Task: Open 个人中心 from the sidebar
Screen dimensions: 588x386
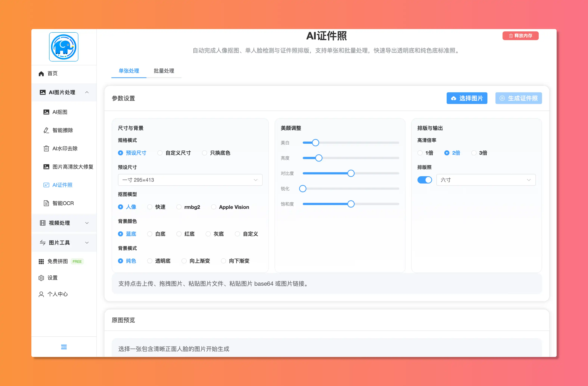Action: click(x=57, y=294)
